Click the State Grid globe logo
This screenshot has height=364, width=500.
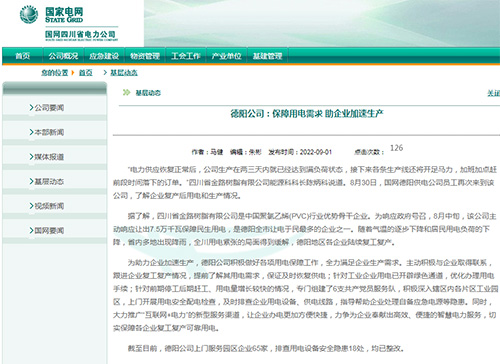(29, 15)
